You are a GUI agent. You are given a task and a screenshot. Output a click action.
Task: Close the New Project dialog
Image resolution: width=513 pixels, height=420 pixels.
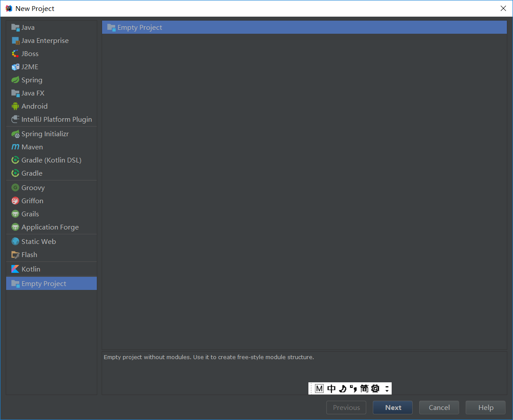[503, 8]
